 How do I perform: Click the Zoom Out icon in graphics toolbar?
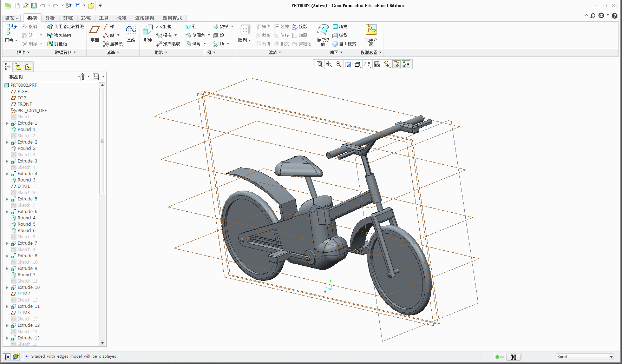[x=339, y=64]
